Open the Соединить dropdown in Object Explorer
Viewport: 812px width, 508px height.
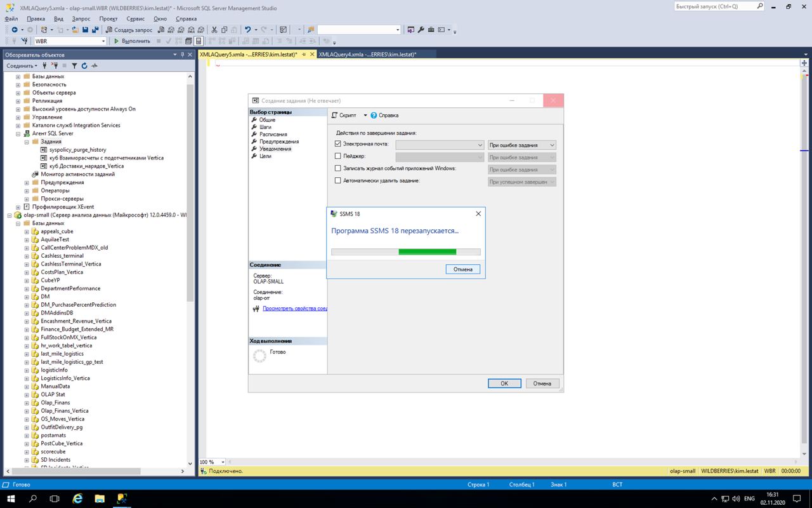click(22, 65)
